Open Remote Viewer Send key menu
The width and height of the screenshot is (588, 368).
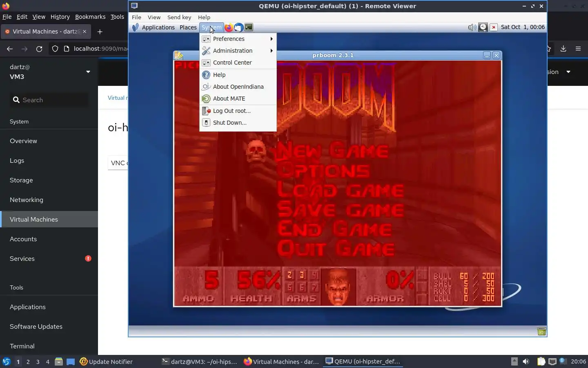[x=179, y=17]
